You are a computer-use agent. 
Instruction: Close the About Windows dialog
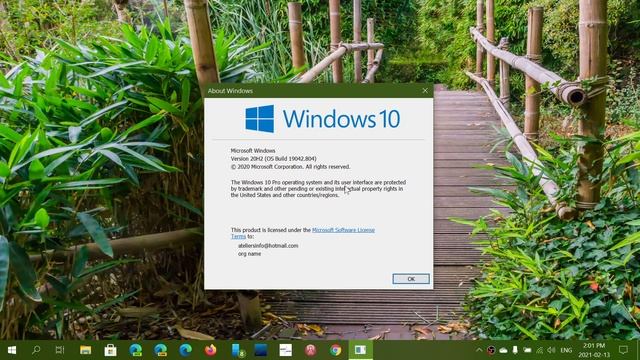click(425, 91)
